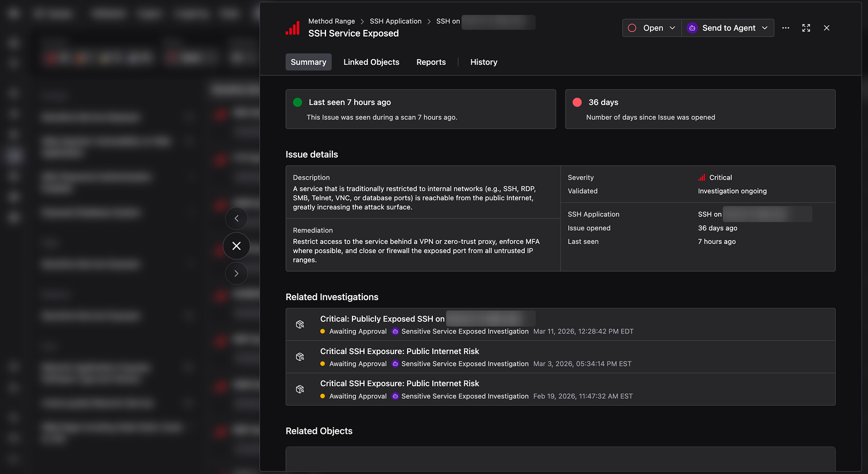Click the circular X button on the panel edge
The image size is (868, 474).
coord(236,246)
